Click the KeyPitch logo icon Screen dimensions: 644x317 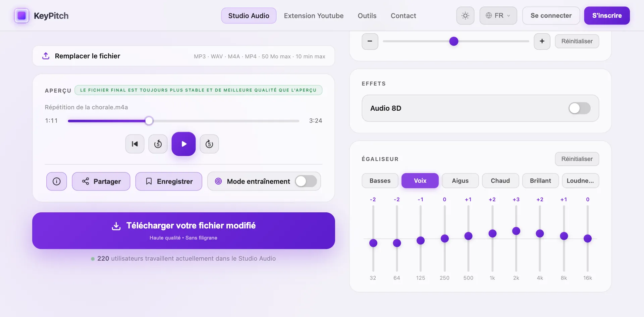coord(21,15)
